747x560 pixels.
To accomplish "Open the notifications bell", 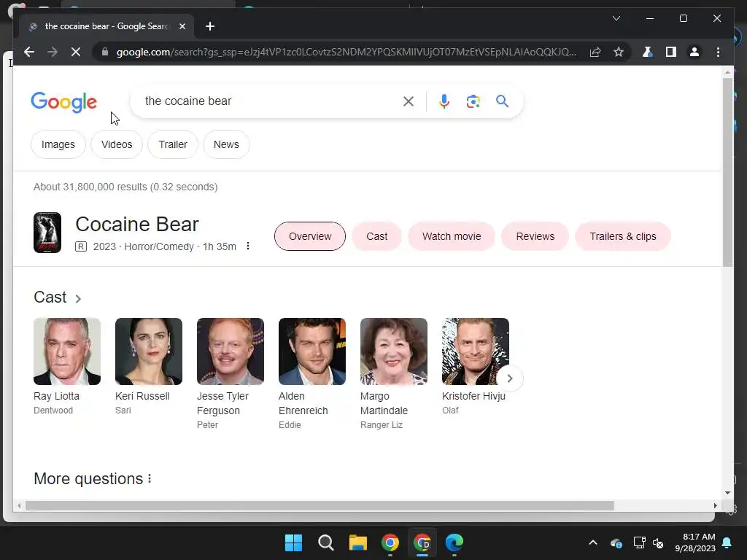I will [727, 542].
